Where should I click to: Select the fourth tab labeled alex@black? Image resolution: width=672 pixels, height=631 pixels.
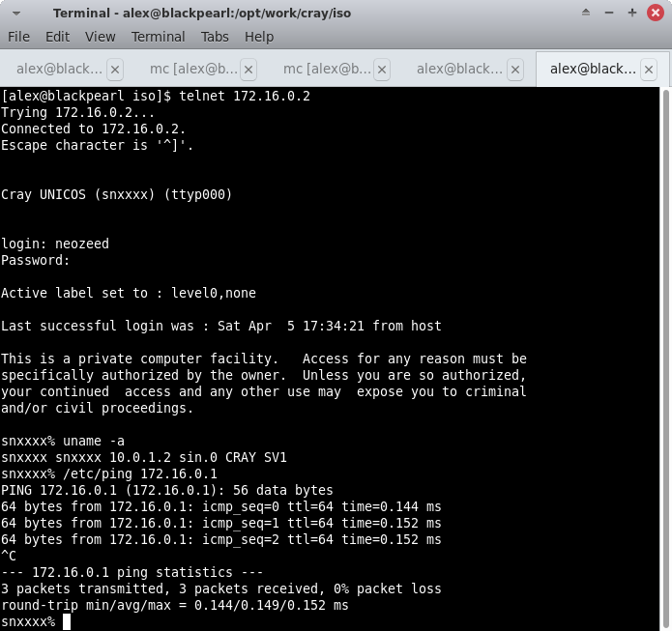(458, 70)
